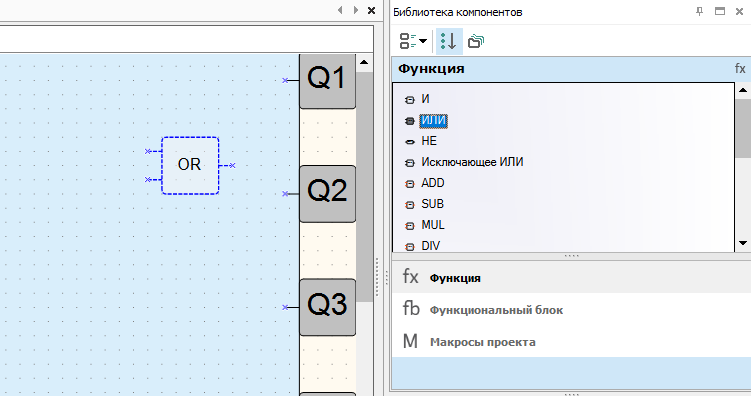The image size is (751, 396).
Task: Select the ИЛИ function item
Action: 433,121
